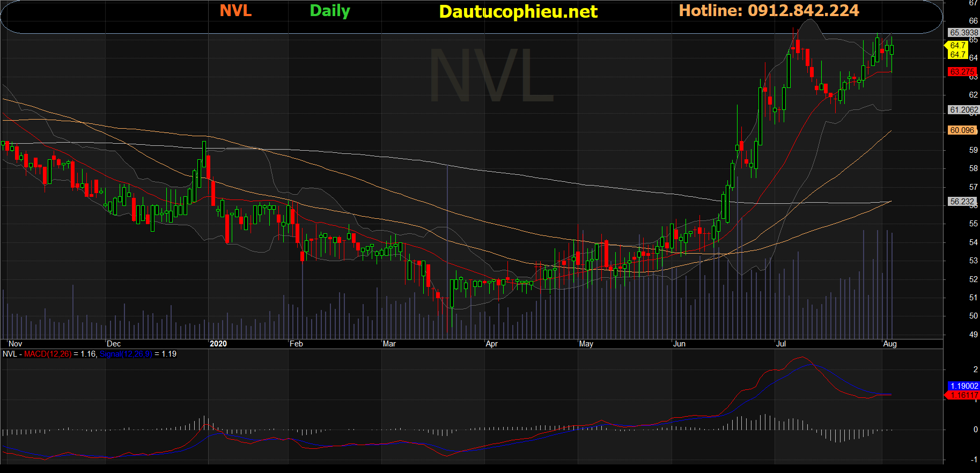Select the Aug label on the time axis
This screenshot has height=473, width=980.
(890, 344)
